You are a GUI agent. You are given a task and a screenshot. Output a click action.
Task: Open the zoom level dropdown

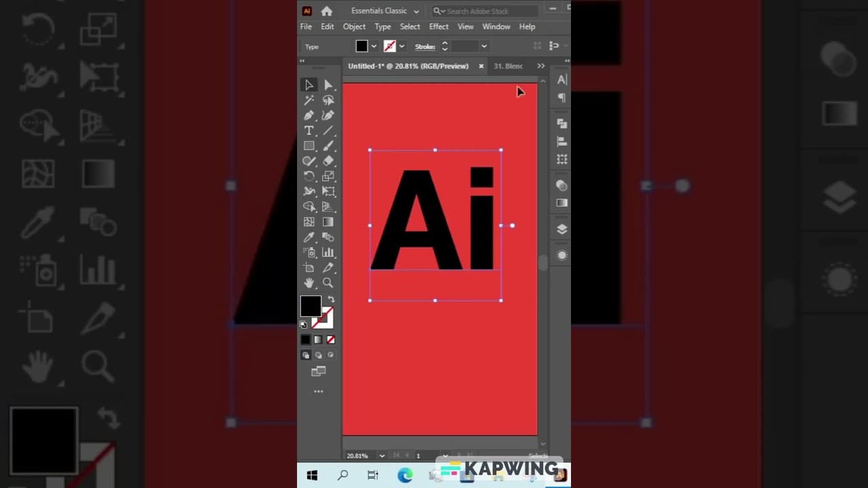[382, 455]
